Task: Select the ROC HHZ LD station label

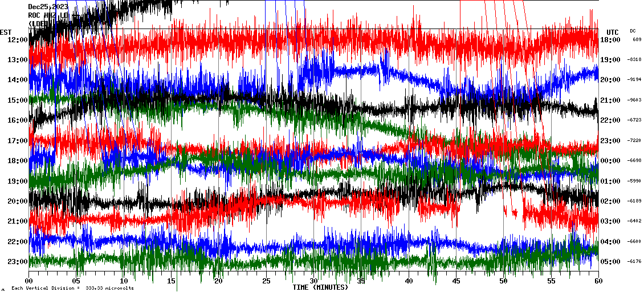Action: pyautogui.click(x=48, y=15)
